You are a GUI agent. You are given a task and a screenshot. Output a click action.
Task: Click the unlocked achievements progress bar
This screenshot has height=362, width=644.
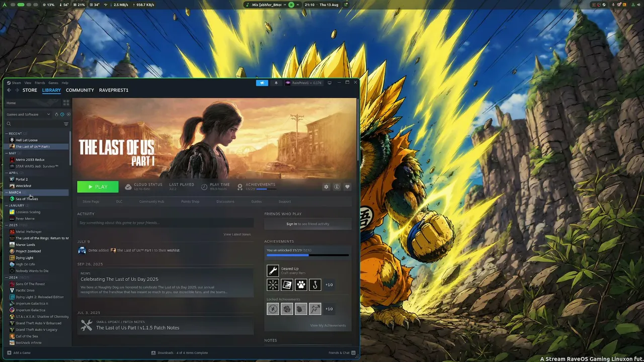[x=307, y=255]
